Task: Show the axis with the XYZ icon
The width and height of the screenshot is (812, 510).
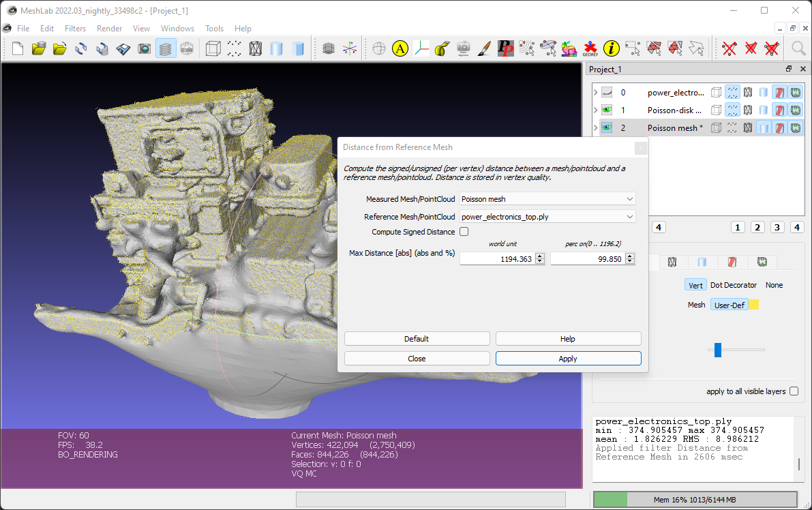Action: coord(350,48)
